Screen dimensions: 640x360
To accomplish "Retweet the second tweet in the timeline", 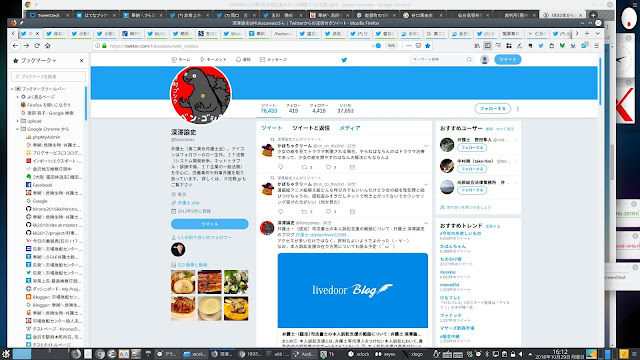I will pyautogui.click(x=304, y=211).
